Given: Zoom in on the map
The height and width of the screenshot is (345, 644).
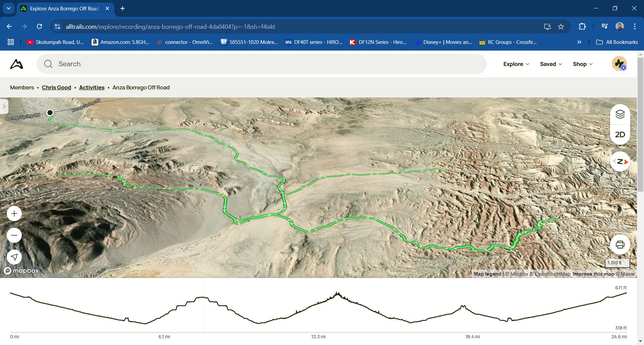Looking at the screenshot, I should pos(14,214).
